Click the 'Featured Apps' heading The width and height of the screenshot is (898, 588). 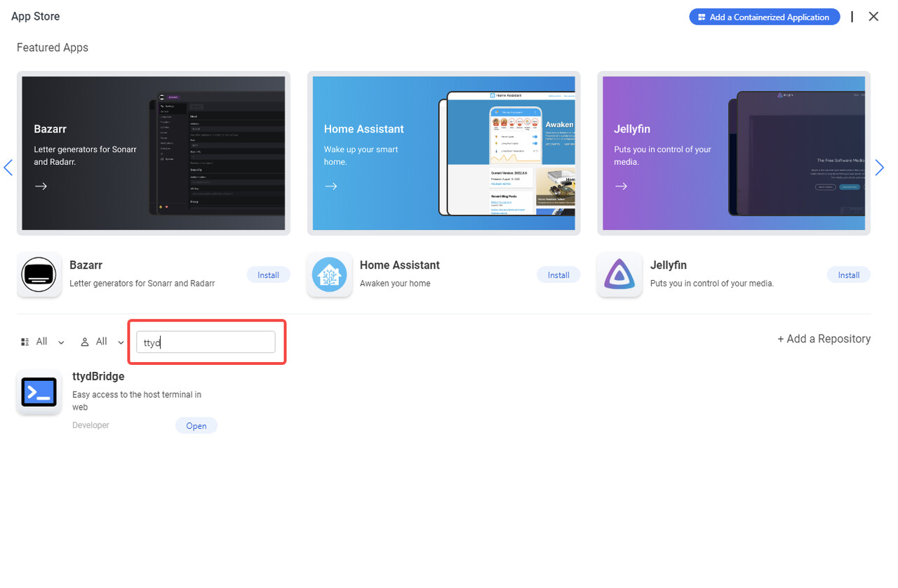tap(53, 48)
